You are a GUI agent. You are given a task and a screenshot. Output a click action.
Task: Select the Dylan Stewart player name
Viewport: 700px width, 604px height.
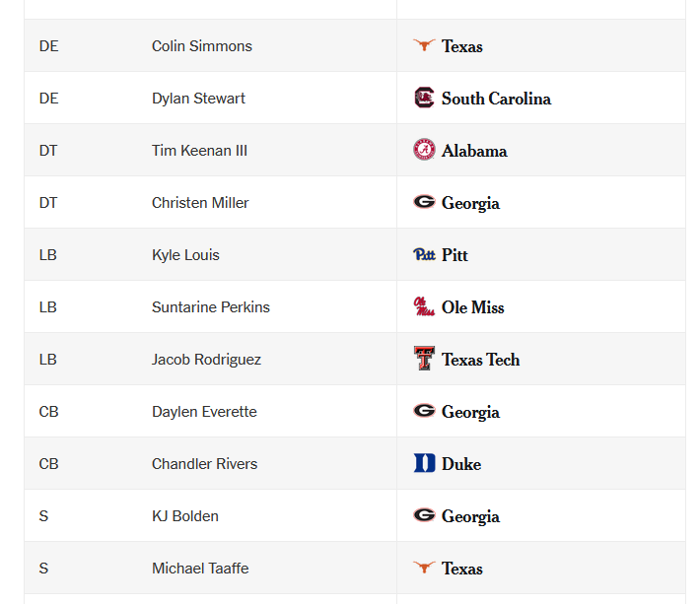tap(198, 99)
